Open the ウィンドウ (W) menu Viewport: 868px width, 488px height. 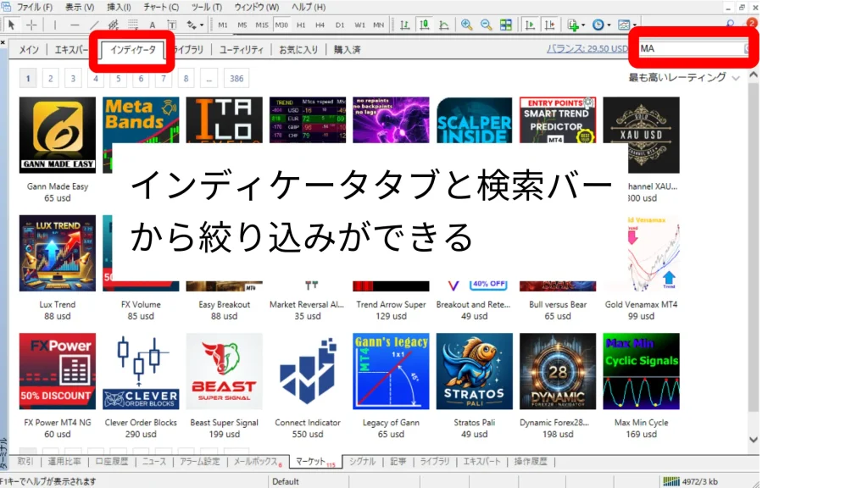256,7
